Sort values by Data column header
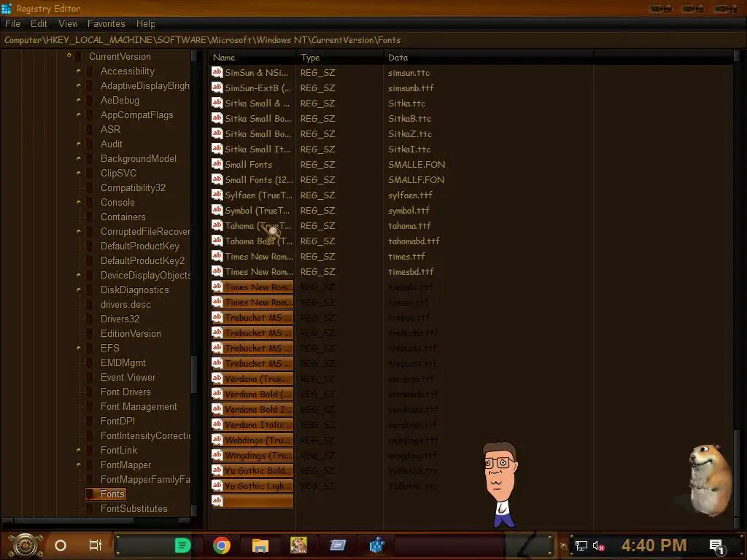Image resolution: width=747 pixels, height=560 pixels. (x=488, y=57)
